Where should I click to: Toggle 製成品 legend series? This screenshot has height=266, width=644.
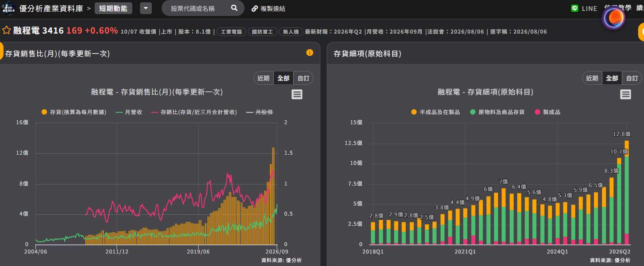(547, 112)
